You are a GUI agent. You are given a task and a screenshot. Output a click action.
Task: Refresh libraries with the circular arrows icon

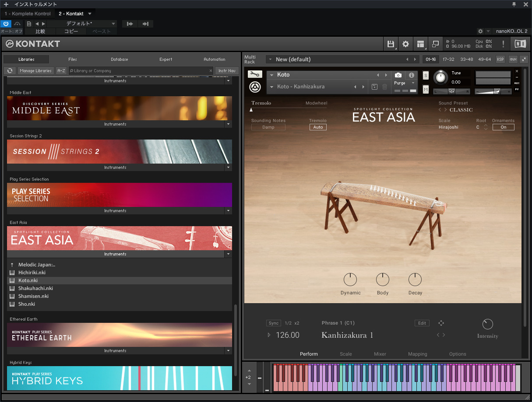(x=10, y=70)
